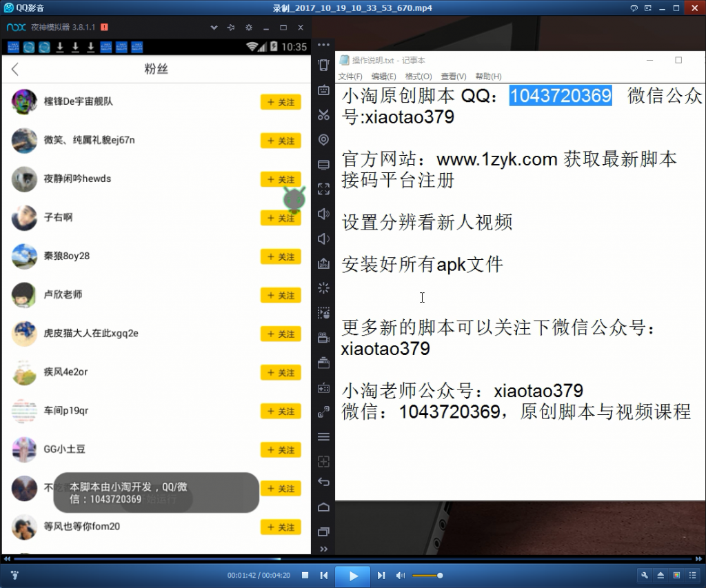Toggle Nox fullscreen icon
The width and height of the screenshot is (706, 588).
(x=323, y=189)
